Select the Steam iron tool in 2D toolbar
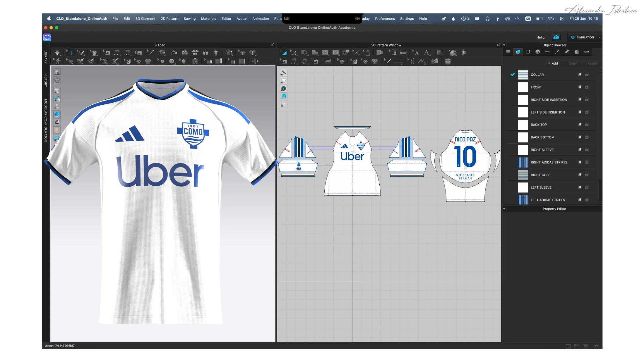Viewport: 644px width, 362px height. pos(328,61)
